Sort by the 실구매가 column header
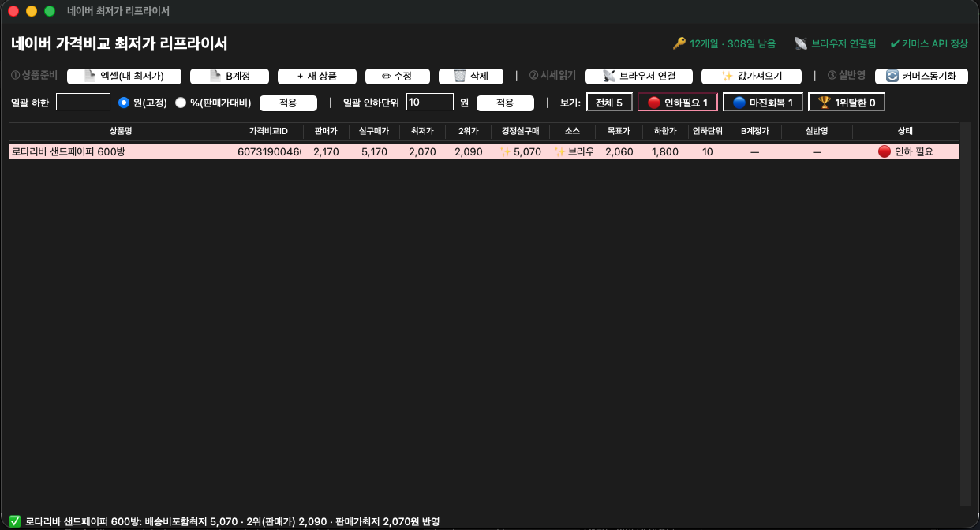Image resolution: width=980 pixels, height=530 pixels. tap(374, 132)
